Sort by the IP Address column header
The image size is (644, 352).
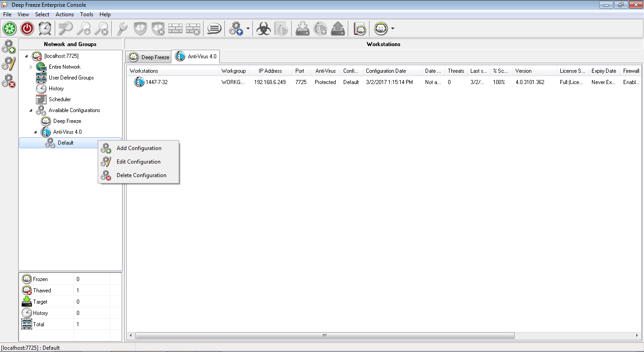[x=270, y=71]
